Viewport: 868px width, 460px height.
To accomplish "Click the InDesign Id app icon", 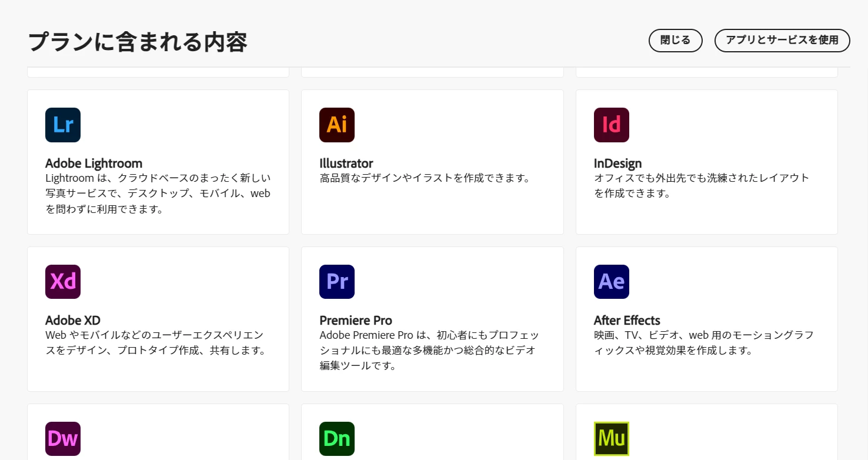I will click(612, 125).
